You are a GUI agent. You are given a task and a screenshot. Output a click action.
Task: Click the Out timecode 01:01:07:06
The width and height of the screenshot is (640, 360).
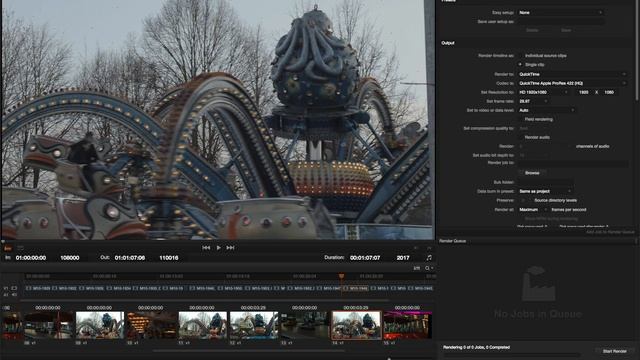pyautogui.click(x=130, y=258)
